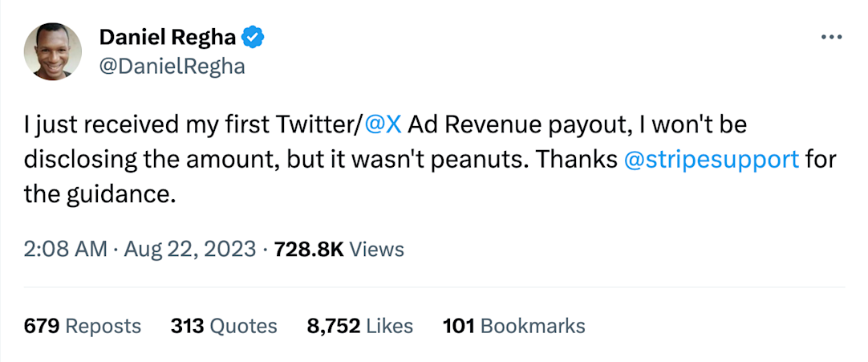The width and height of the screenshot is (868, 362).
Task: View the 8,752 Likes list
Action: pos(360,326)
